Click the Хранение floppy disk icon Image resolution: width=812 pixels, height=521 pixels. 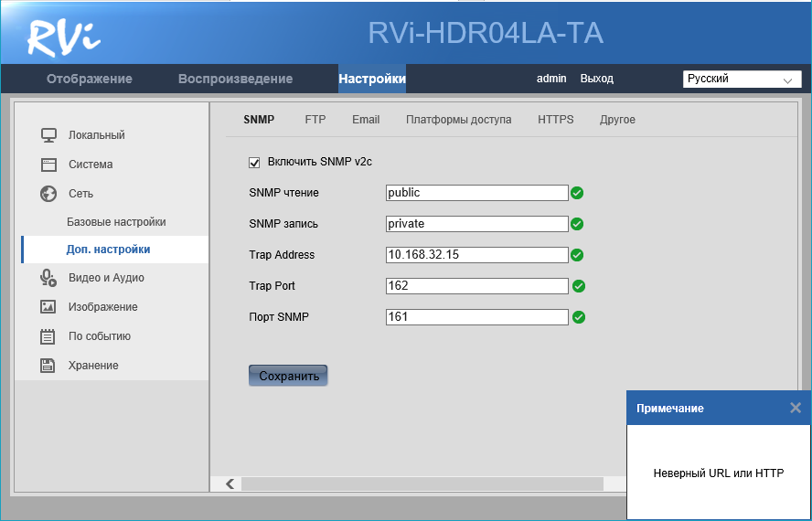pos(48,365)
